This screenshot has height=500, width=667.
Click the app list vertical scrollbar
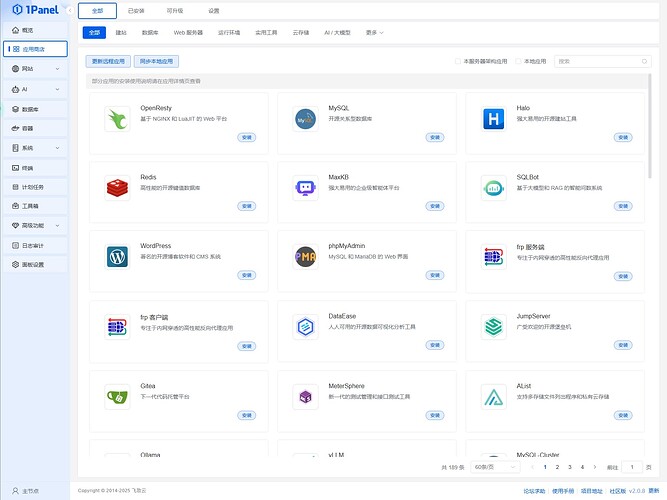tap(650, 126)
